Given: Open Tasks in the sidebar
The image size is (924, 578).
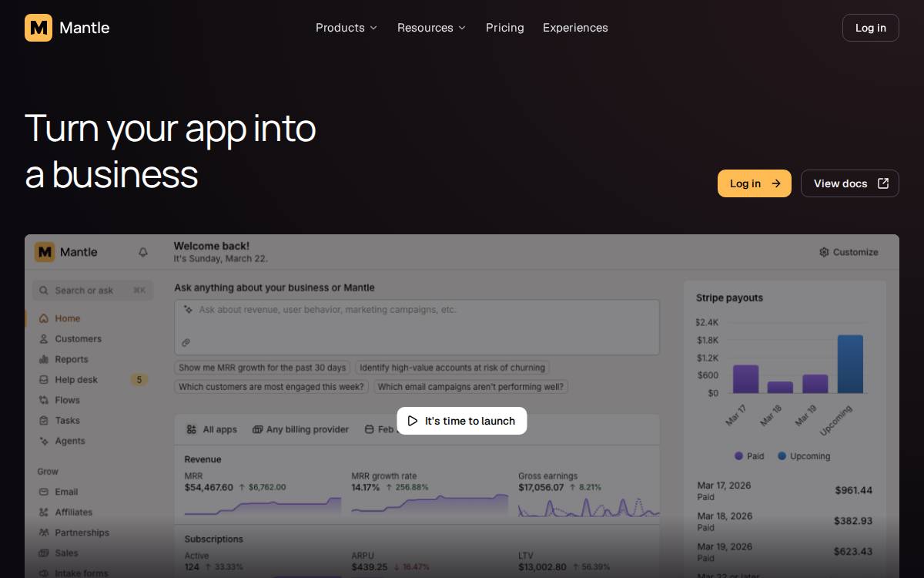Looking at the screenshot, I should [x=92, y=421].
